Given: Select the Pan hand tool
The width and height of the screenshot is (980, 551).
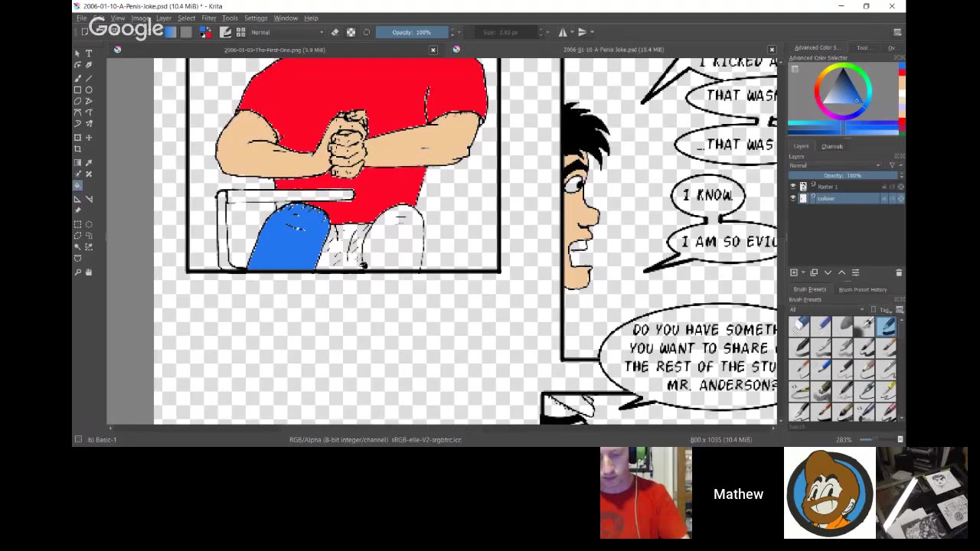Looking at the screenshot, I should pos(89,272).
